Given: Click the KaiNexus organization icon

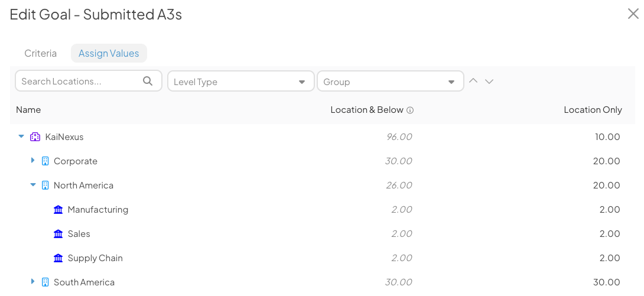Looking at the screenshot, I should pyautogui.click(x=35, y=136).
